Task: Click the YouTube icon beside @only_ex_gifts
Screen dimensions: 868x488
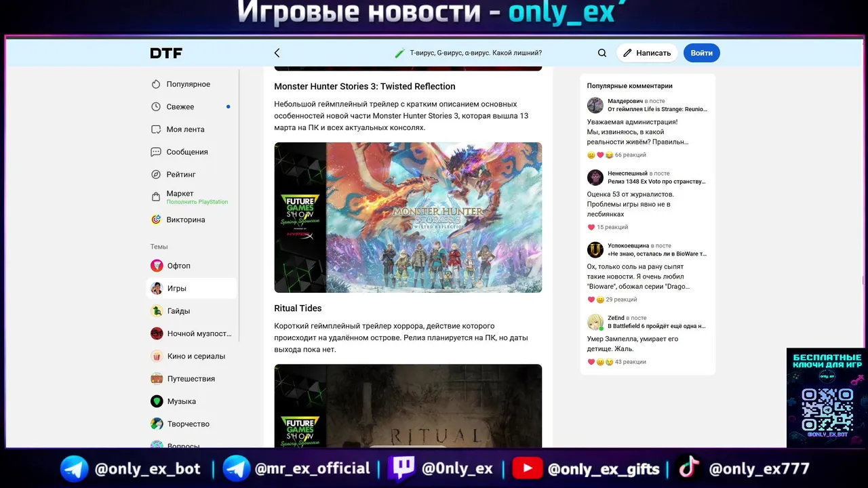Action: [527, 468]
